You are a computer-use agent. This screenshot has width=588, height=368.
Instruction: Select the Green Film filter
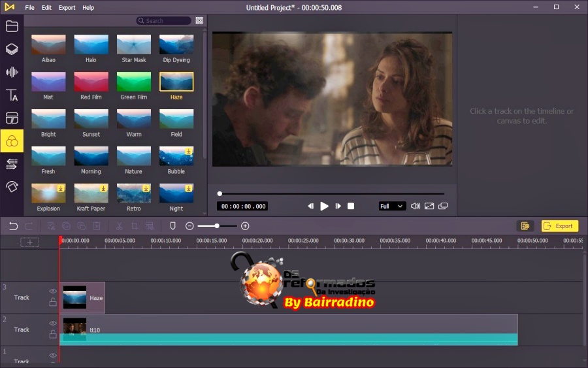click(134, 82)
